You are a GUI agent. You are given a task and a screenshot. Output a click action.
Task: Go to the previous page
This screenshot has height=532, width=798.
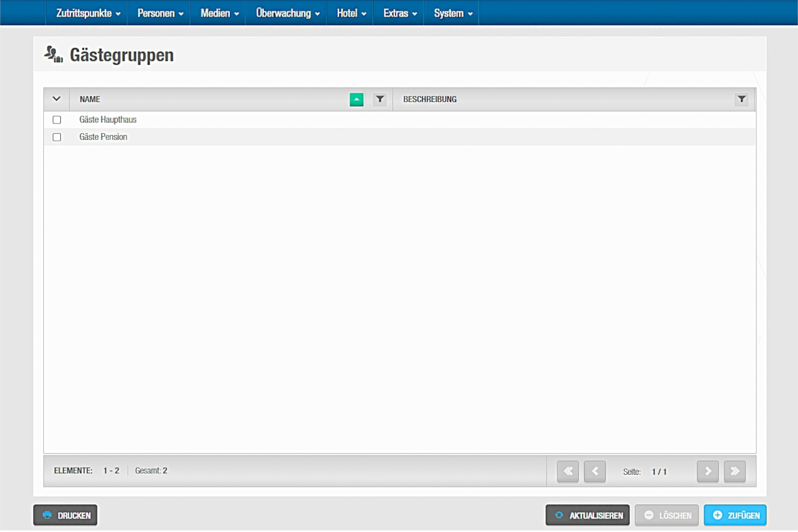pyautogui.click(x=594, y=472)
